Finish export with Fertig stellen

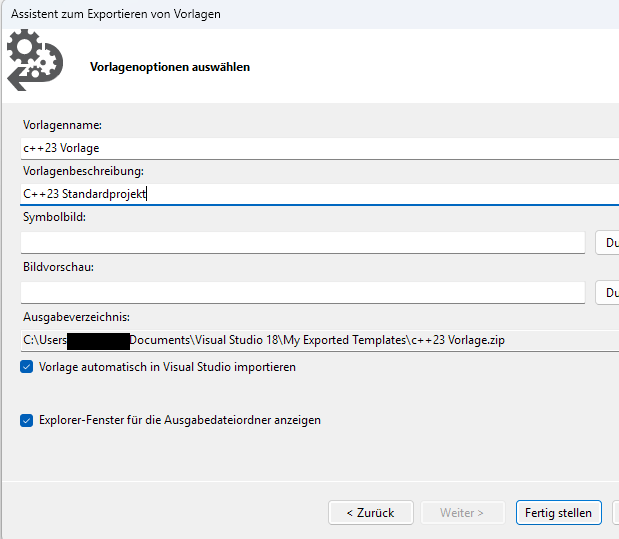pos(558,513)
